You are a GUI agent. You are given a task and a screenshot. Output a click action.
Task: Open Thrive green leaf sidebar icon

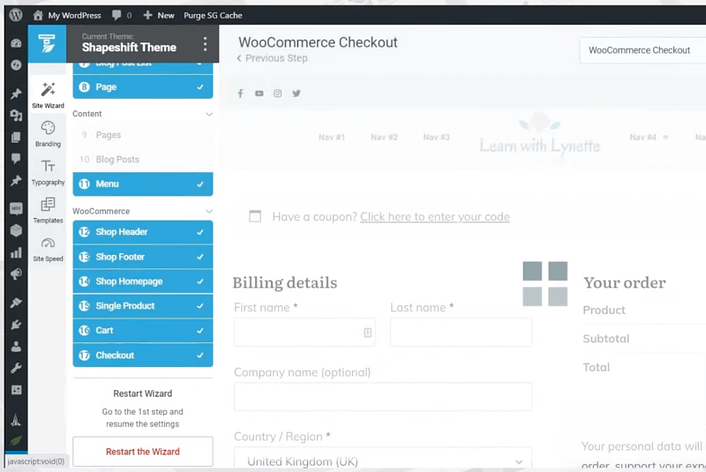[x=16, y=441]
